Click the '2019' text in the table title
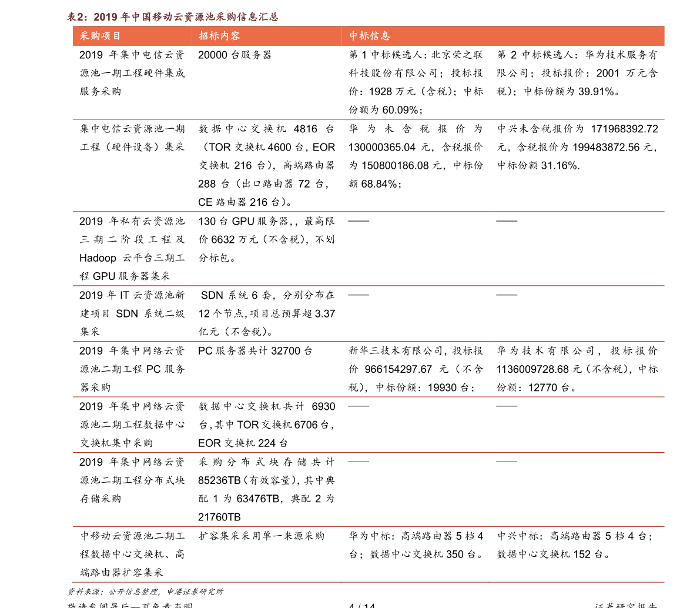Screen dimensions: 700x608 tap(106, 17)
